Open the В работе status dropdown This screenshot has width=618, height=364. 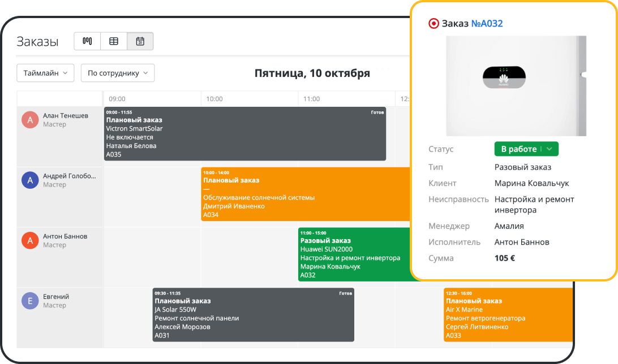tap(526, 149)
